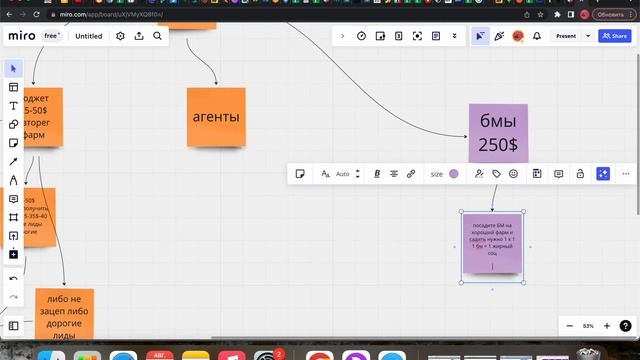Click the Untitled board name

tap(89, 36)
